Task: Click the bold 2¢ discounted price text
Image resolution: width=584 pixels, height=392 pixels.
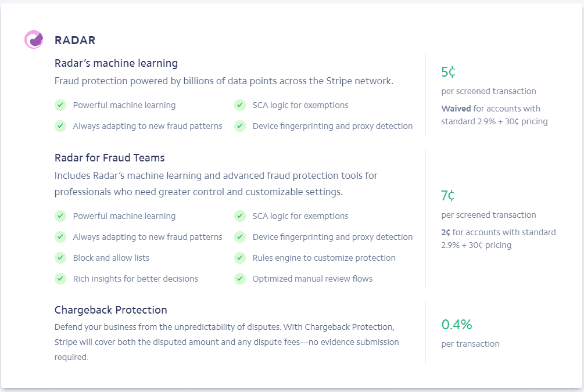Action: 446,232
